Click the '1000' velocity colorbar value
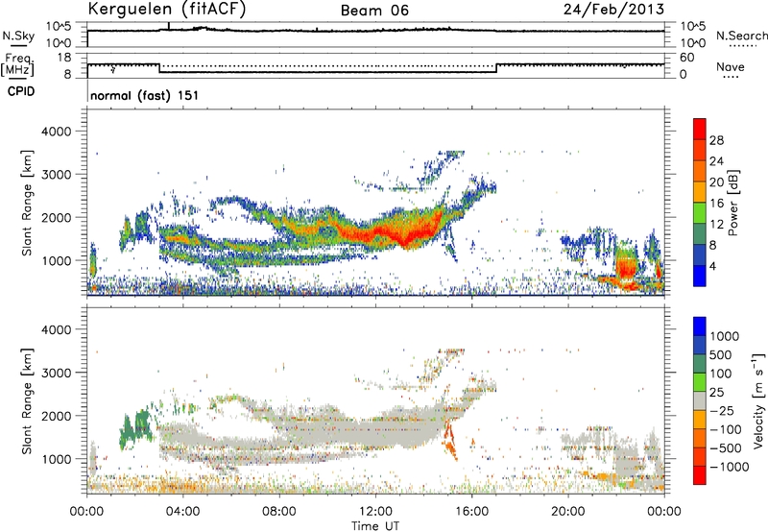 click(x=724, y=336)
